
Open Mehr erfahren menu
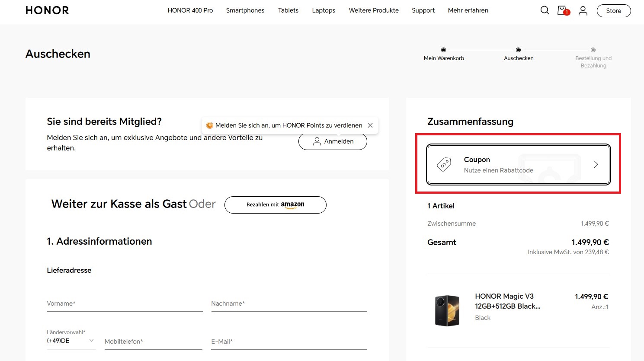(468, 10)
